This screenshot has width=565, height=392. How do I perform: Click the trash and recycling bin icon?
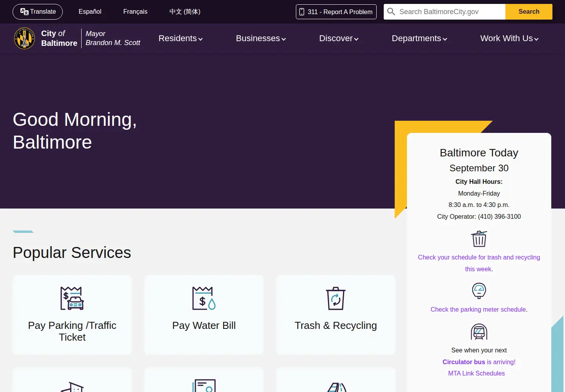tap(336, 298)
